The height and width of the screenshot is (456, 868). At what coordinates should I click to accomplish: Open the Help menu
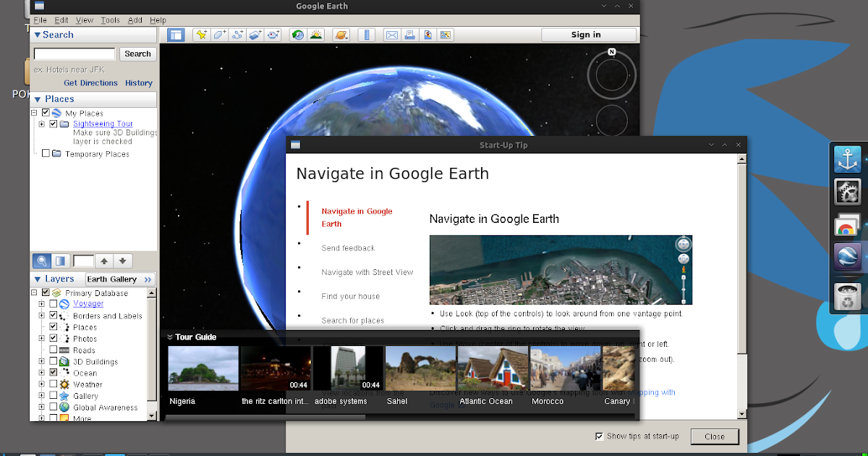click(x=158, y=20)
